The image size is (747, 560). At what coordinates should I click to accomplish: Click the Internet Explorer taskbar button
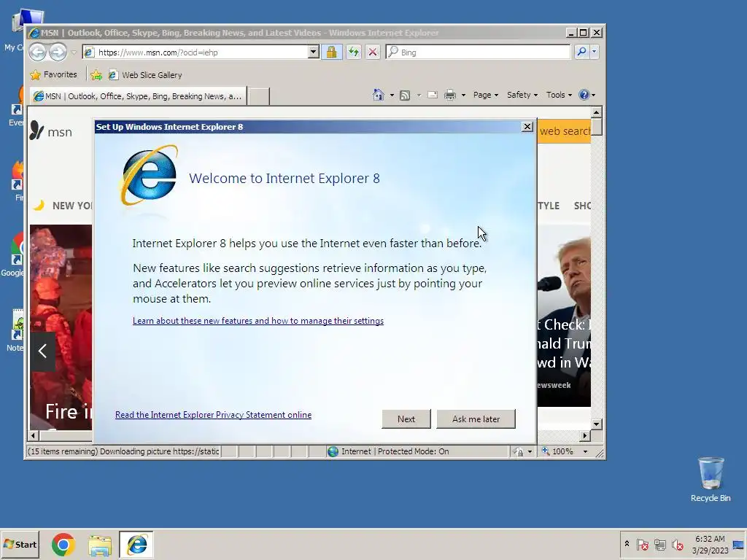pyautogui.click(x=136, y=545)
